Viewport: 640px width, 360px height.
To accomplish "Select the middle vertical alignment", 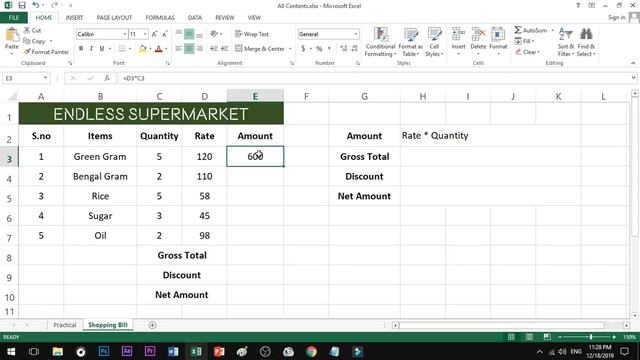I will [x=189, y=34].
